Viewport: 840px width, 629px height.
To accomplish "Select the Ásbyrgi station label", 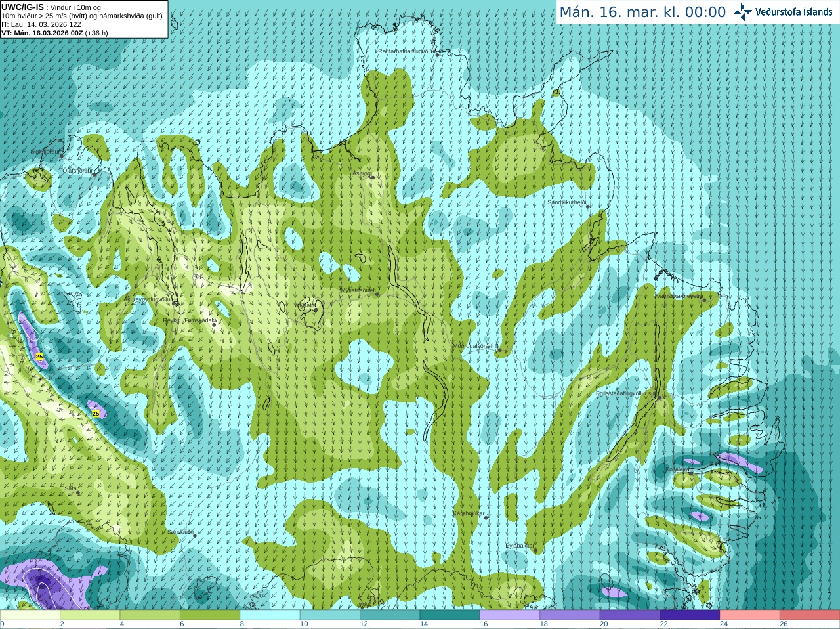I will click(x=362, y=173).
